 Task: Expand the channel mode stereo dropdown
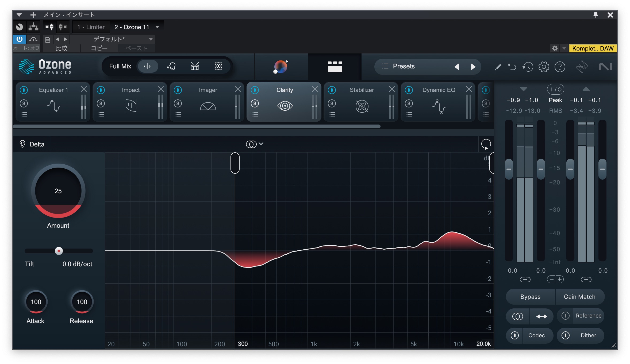tap(255, 144)
